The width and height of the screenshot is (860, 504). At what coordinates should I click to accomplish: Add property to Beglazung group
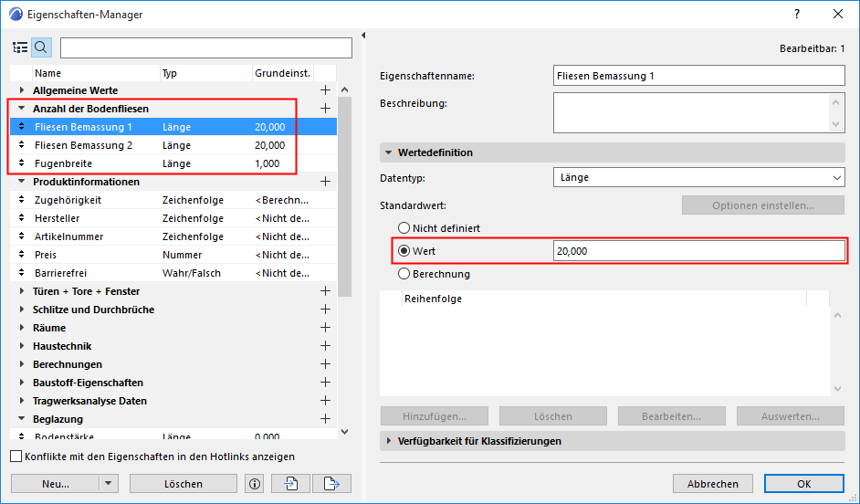[325, 419]
